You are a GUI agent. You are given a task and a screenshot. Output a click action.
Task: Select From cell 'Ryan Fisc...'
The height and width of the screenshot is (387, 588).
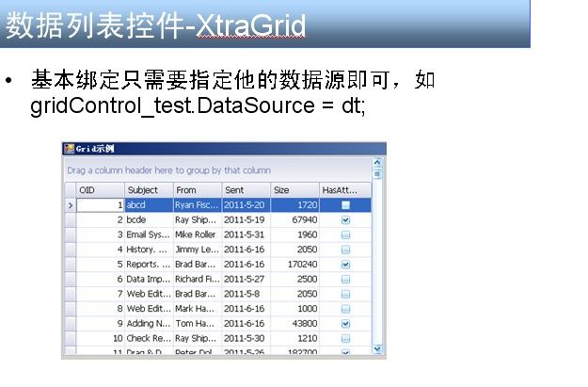point(198,205)
